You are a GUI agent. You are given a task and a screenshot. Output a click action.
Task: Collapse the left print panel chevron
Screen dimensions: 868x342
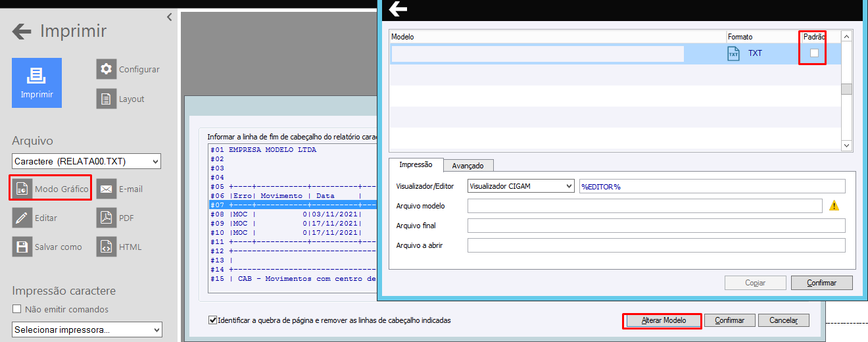tap(169, 17)
